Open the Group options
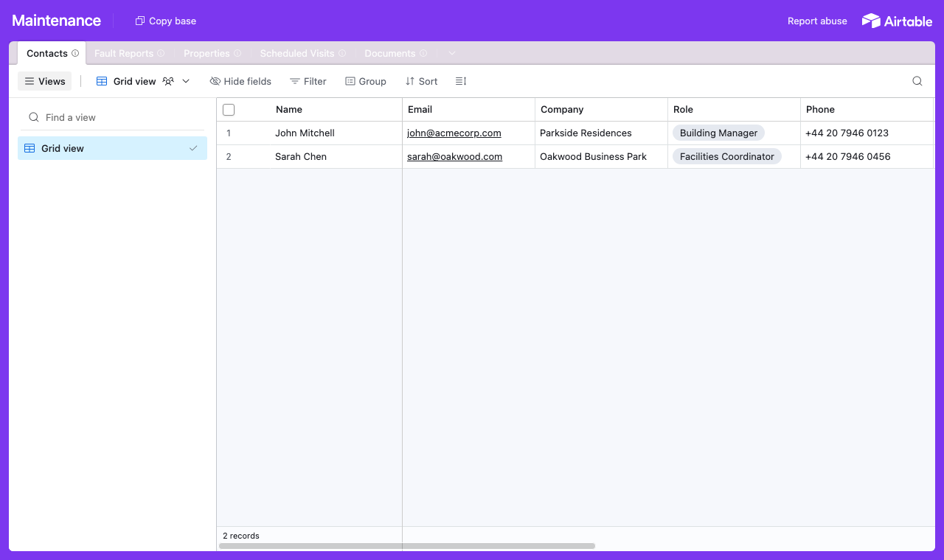Image resolution: width=944 pixels, height=560 pixels. point(366,81)
